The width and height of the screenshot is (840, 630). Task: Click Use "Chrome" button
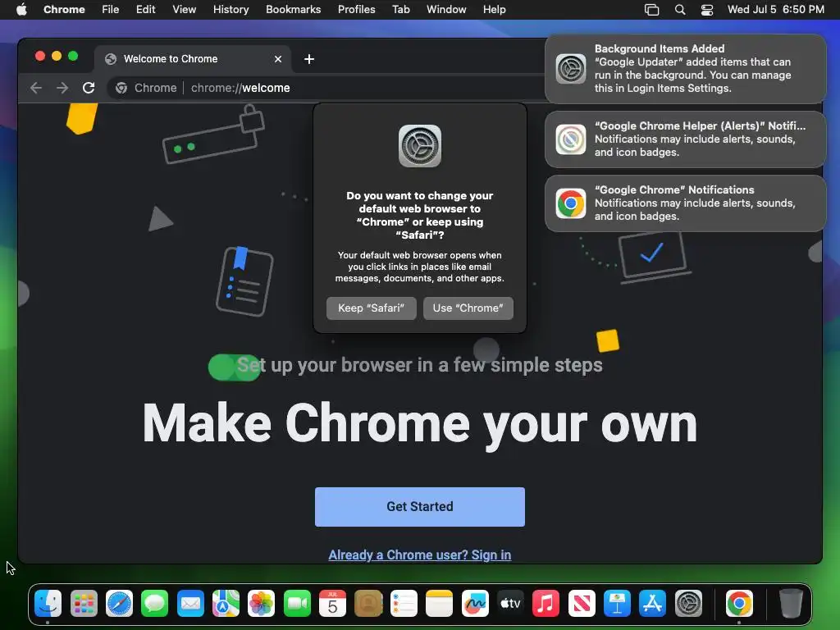[x=468, y=308]
